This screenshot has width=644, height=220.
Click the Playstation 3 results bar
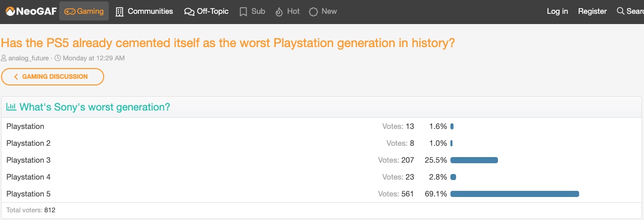[x=474, y=160]
